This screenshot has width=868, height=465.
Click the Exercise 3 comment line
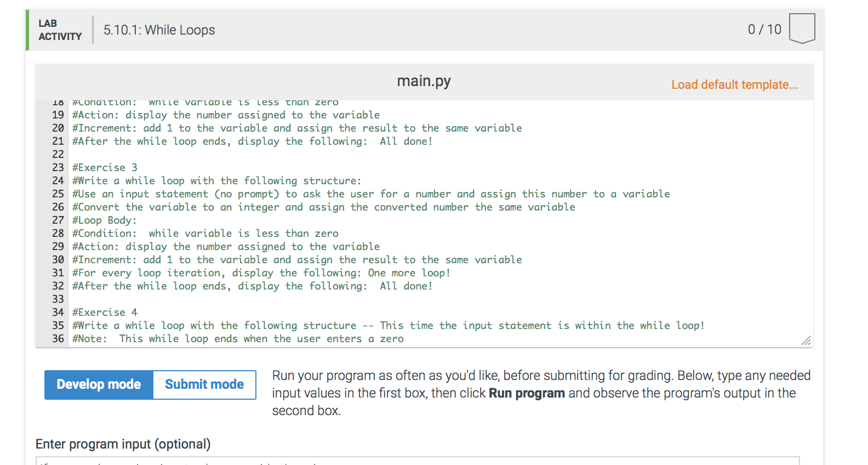click(104, 167)
